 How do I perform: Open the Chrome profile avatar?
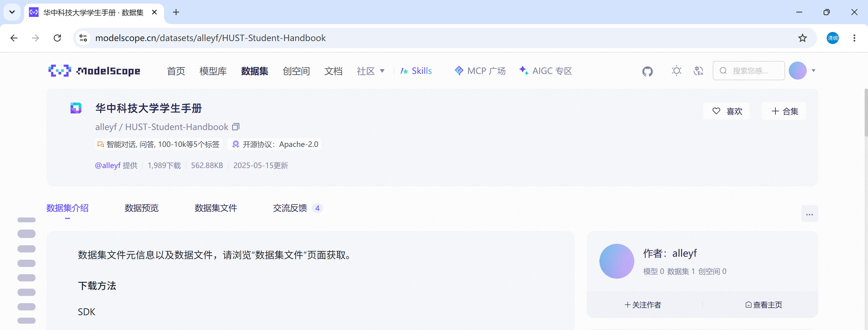pos(832,38)
